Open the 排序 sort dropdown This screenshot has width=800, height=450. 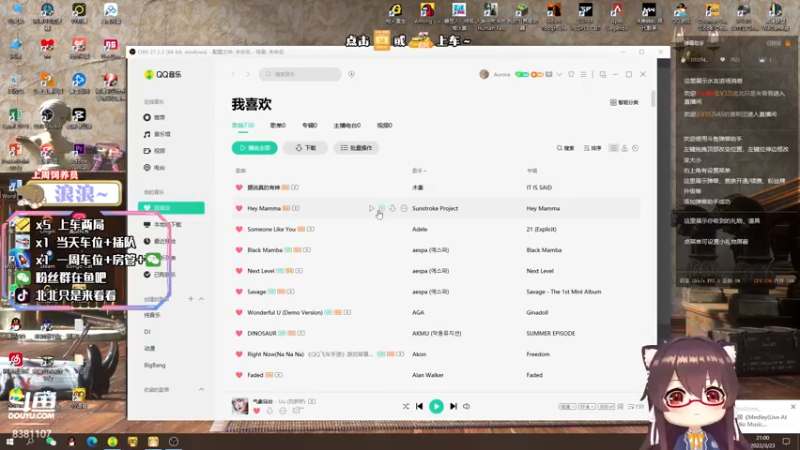click(593, 148)
